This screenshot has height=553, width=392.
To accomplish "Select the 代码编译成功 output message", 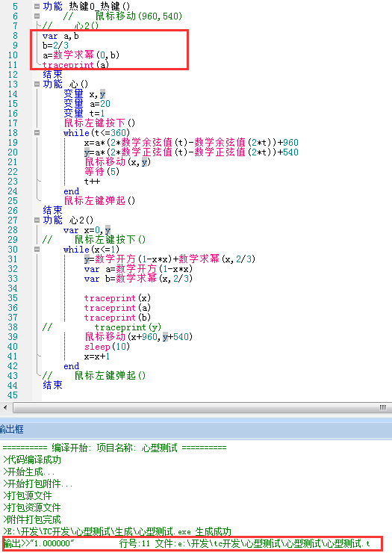I will point(32,460).
